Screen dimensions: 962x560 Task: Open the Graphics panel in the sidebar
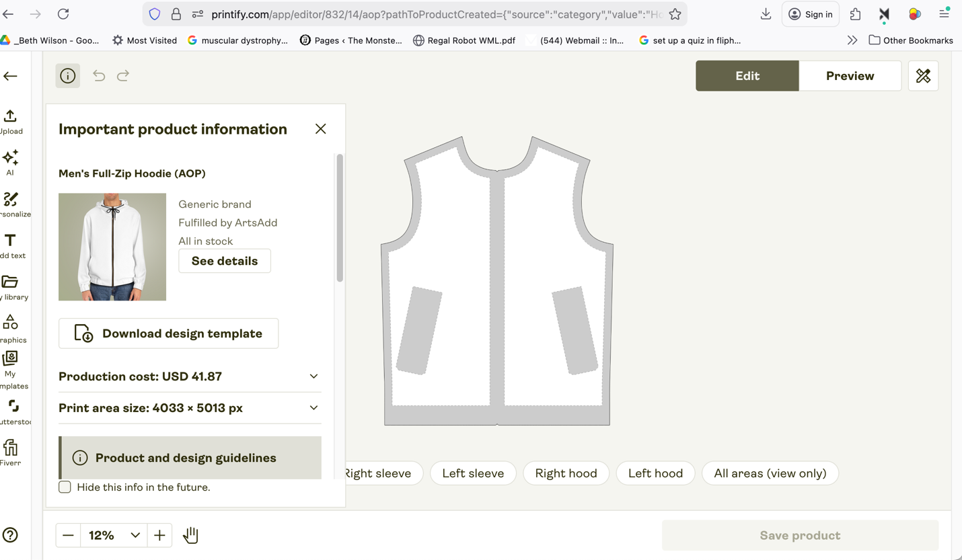[x=11, y=329]
